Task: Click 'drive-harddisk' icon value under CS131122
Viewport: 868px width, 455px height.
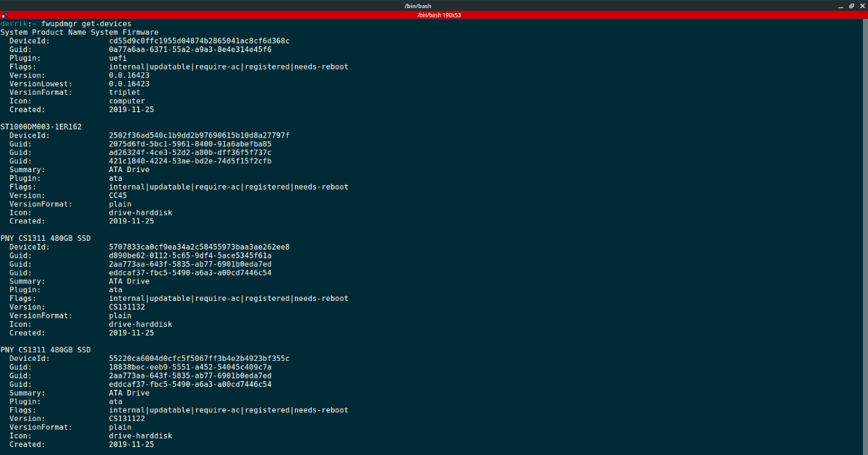Action: tap(141, 435)
